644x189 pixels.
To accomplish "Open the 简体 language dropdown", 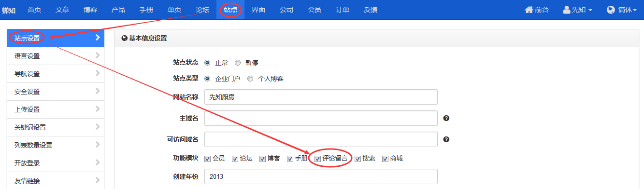I will coord(622,10).
